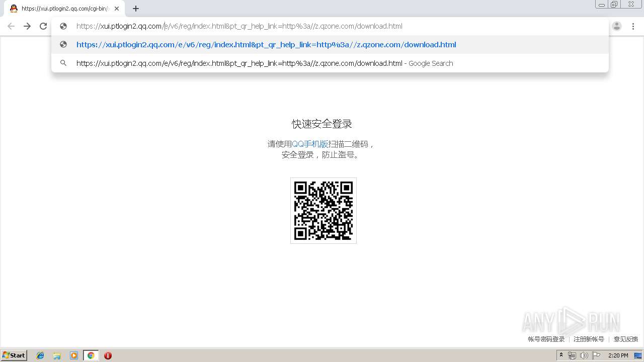Reload the current page

tap(43, 26)
